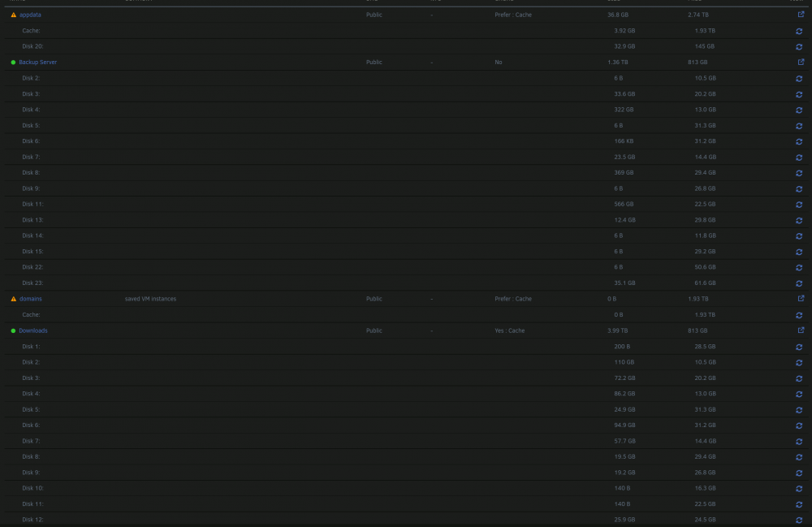This screenshot has height=527, width=812.
Task: Click the orange warning triangle beside domains
Action: pyautogui.click(x=14, y=299)
